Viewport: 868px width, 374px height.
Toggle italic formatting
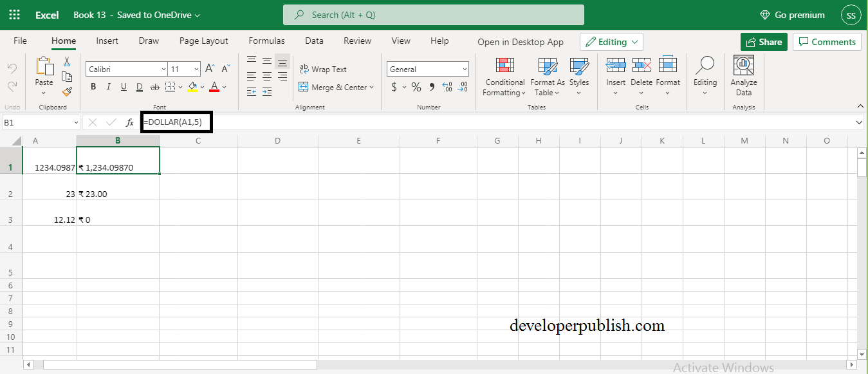click(x=108, y=86)
